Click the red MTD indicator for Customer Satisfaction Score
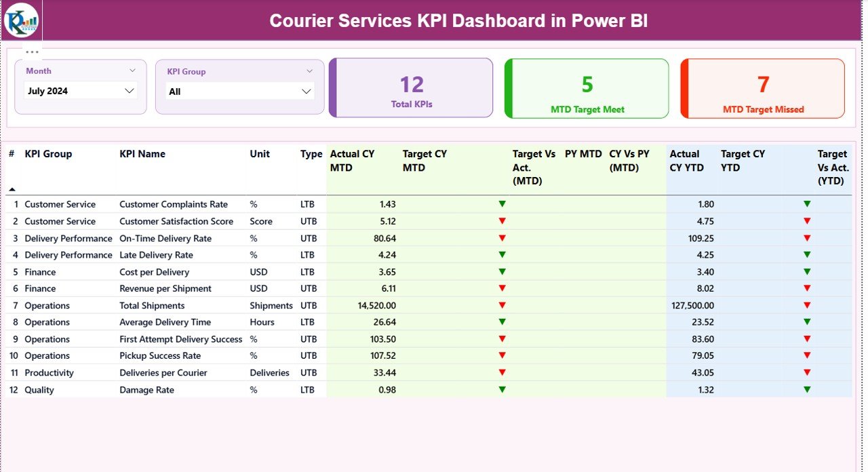This screenshot has height=472, width=868. pyautogui.click(x=502, y=221)
